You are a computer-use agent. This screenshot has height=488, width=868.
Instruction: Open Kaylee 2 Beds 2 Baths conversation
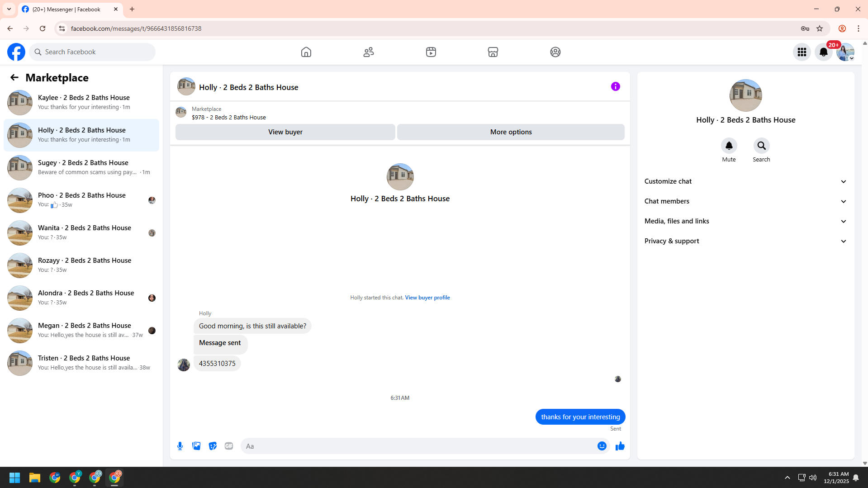click(x=81, y=103)
